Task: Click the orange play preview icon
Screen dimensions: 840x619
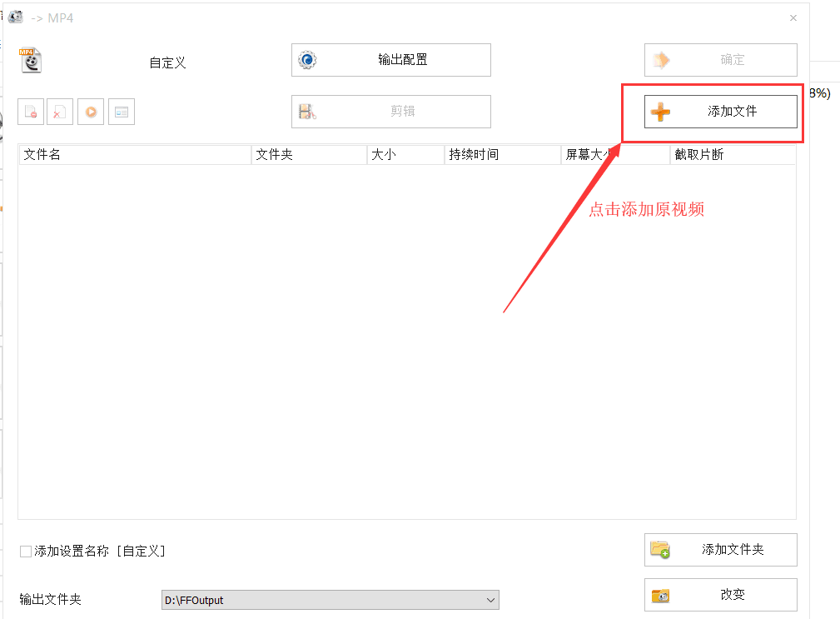Action: click(x=90, y=111)
